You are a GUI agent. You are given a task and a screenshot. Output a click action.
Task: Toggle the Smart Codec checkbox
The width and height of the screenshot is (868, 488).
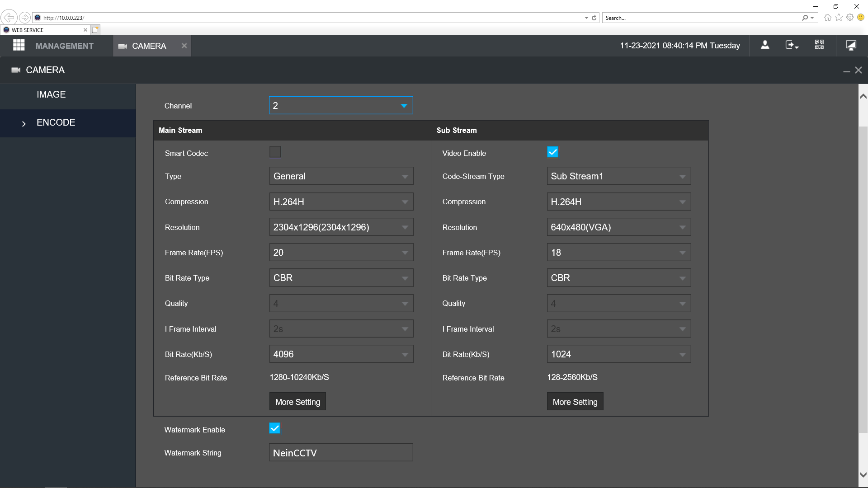275,152
